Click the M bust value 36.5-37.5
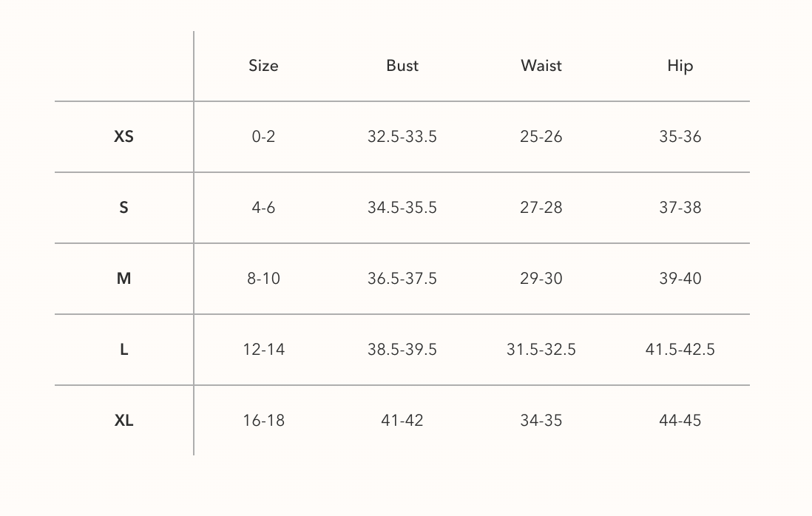The image size is (812, 516). click(x=402, y=279)
